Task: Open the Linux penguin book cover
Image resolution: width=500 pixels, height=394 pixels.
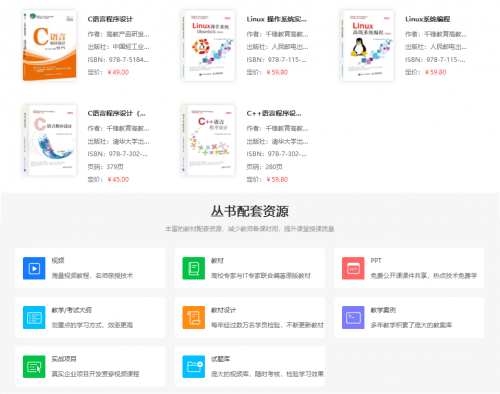Action: pos(367,45)
